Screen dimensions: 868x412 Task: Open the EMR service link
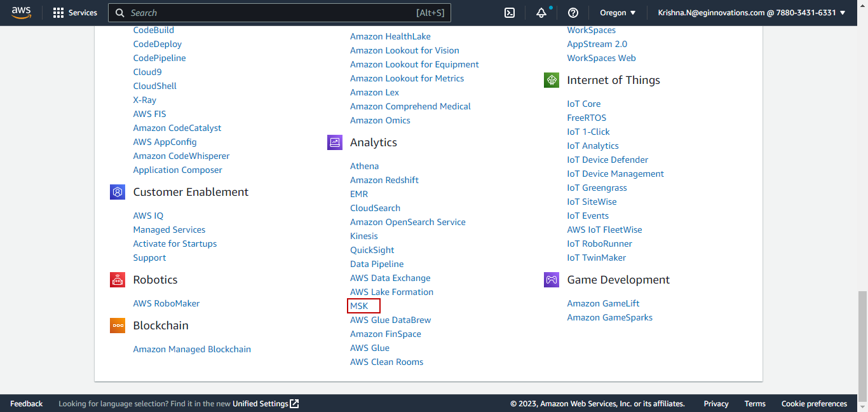(x=359, y=194)
